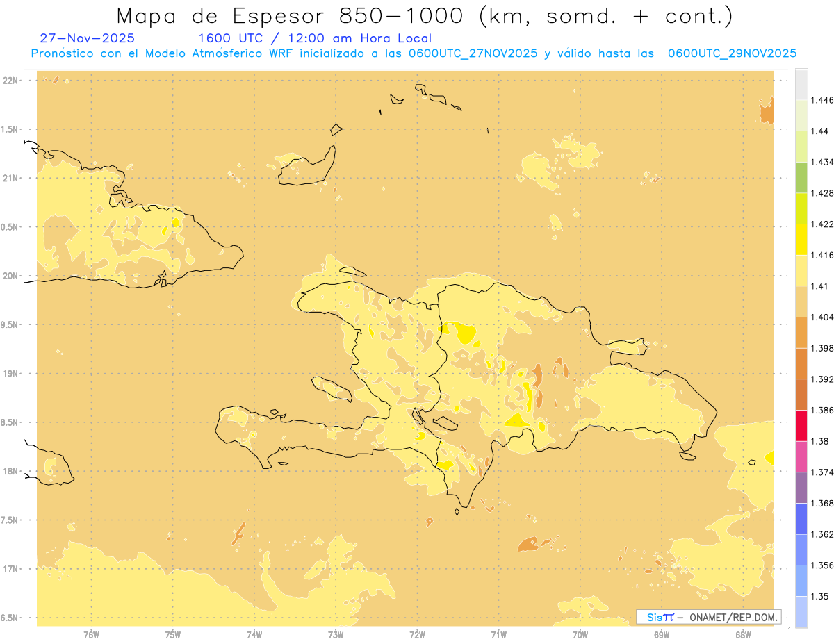Click the 1.416 colorbar value
The width and height of the screenshot is (834, 644).
(x=821, y=255)
